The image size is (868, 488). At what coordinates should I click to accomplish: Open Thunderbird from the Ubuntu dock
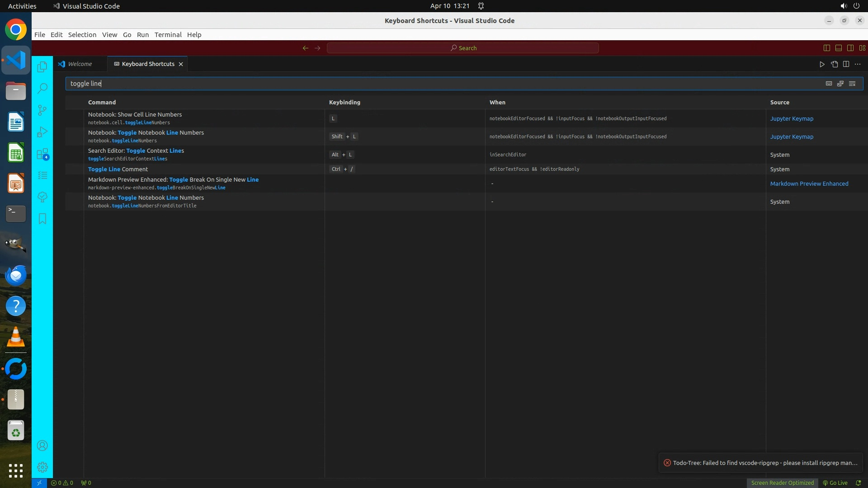16,275
